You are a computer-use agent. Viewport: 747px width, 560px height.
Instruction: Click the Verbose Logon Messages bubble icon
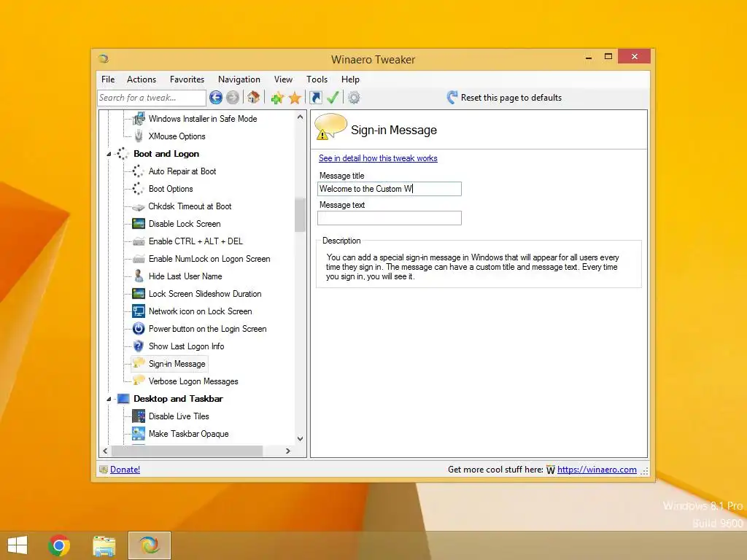(x=139, y=381)
